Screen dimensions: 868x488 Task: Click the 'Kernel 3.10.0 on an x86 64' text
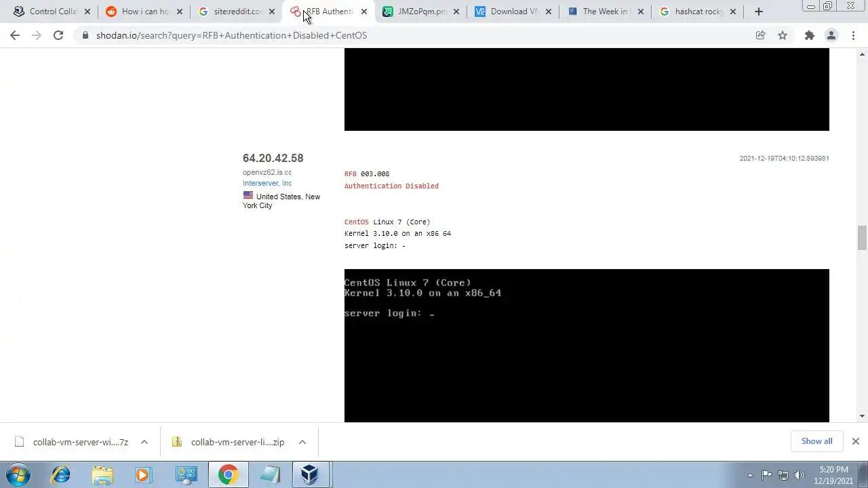coord(397,233)
